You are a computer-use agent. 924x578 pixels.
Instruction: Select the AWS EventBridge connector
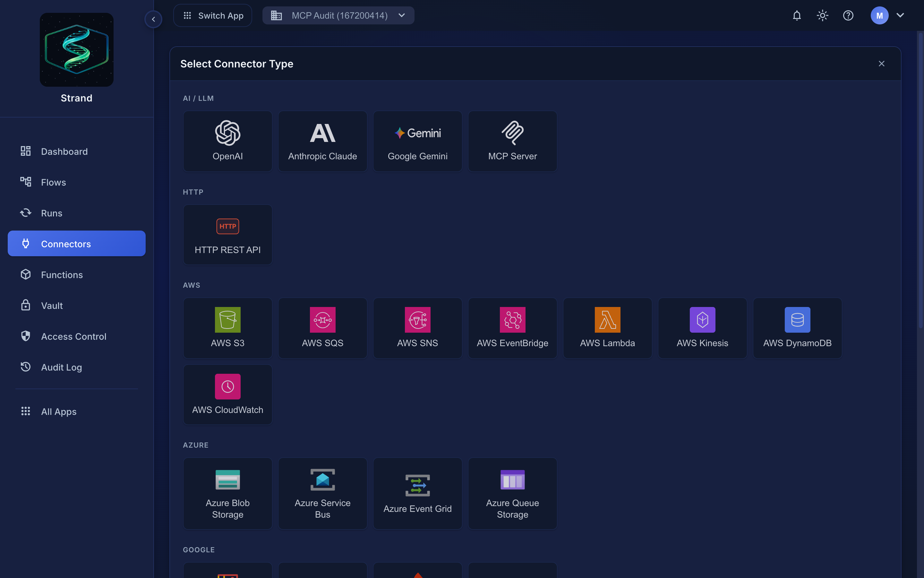tap(512, 328)
